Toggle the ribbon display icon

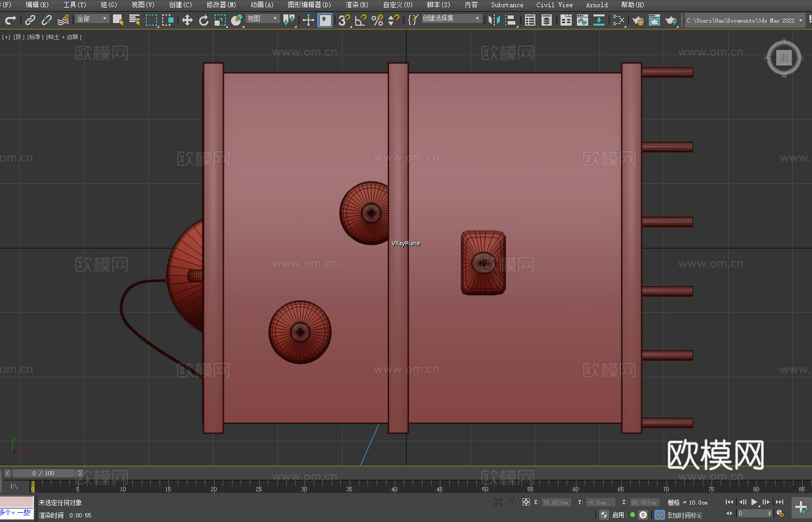[x=566, y=20]
